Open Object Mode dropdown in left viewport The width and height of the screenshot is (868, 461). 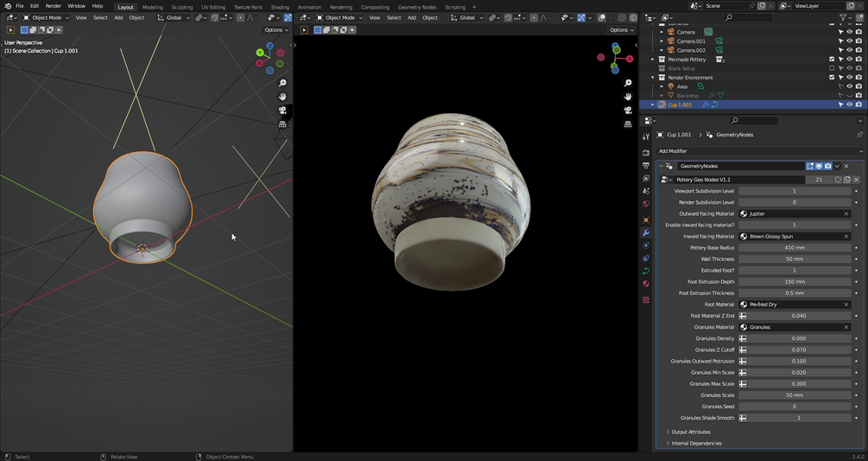pyautogui.click(x=46, y=17)
